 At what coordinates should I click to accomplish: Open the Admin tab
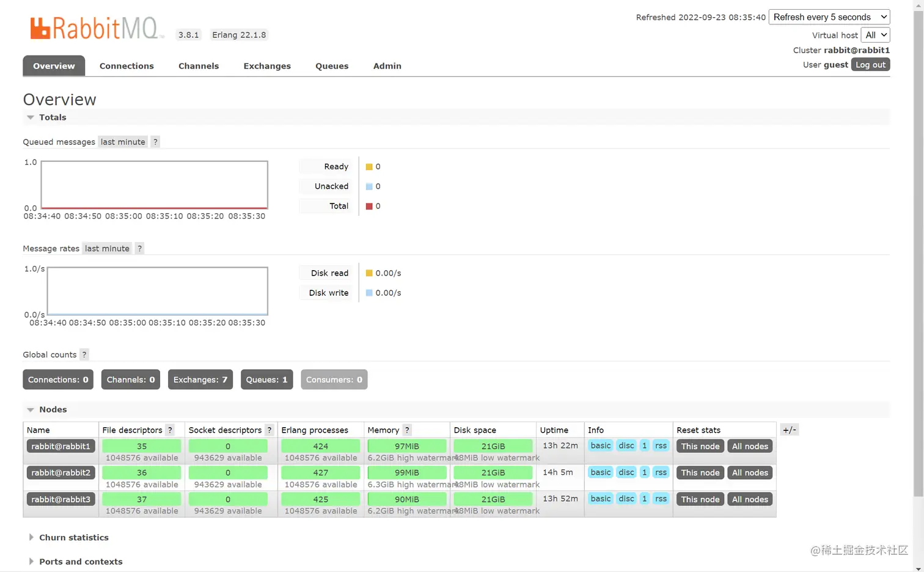point(387,66)
